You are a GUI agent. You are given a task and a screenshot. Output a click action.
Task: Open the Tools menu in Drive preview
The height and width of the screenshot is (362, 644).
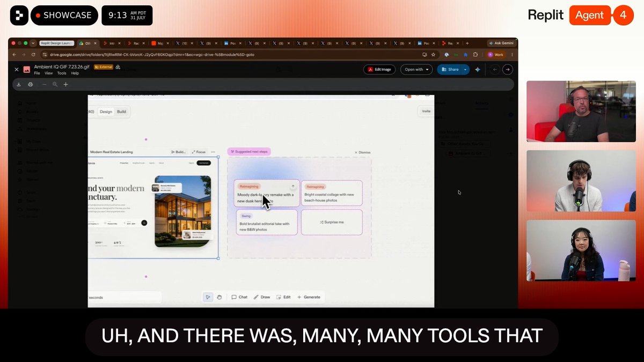click(62, 73)
